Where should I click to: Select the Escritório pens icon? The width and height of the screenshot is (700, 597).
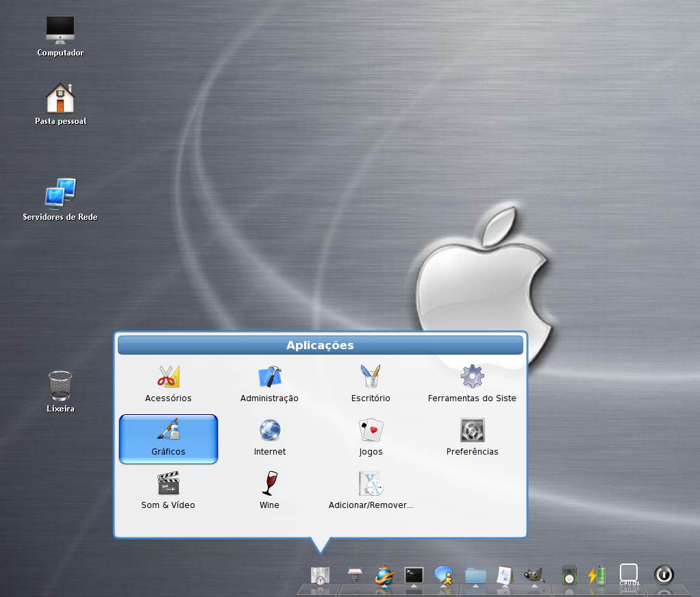(371, 377)
